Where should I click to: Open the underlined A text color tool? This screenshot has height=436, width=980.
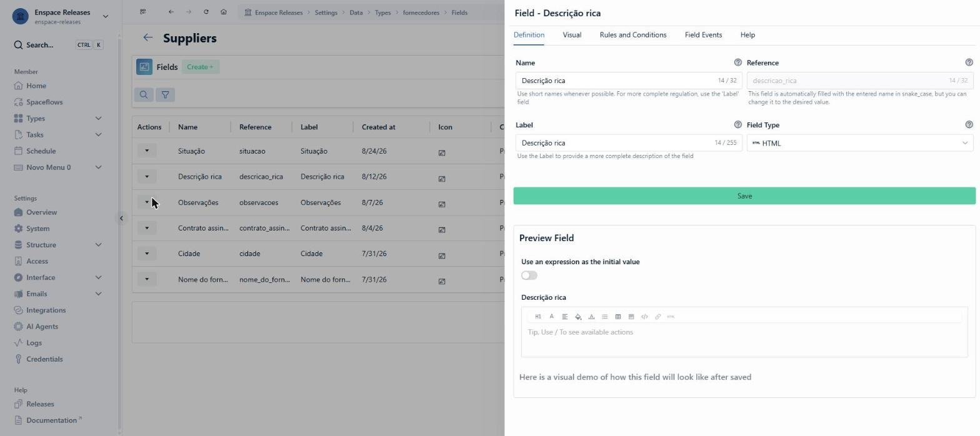tap(591, 317)
